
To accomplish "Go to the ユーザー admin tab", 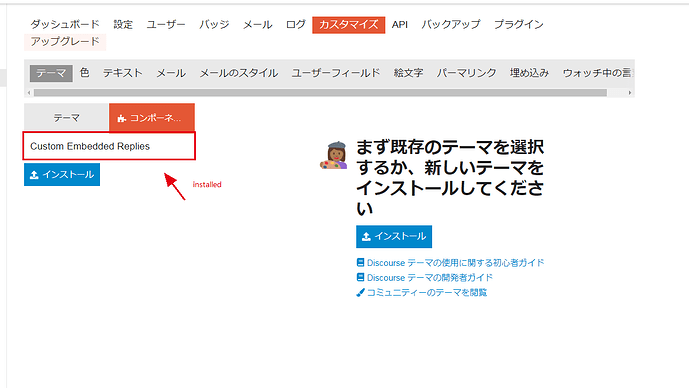I will 166,25.
